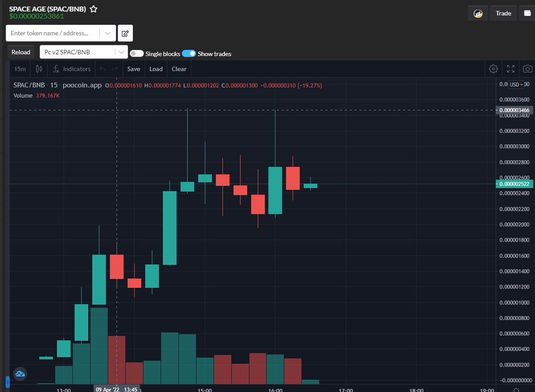Open Indicators menu
Screen dimensions: 535x392
click(72, 69)
